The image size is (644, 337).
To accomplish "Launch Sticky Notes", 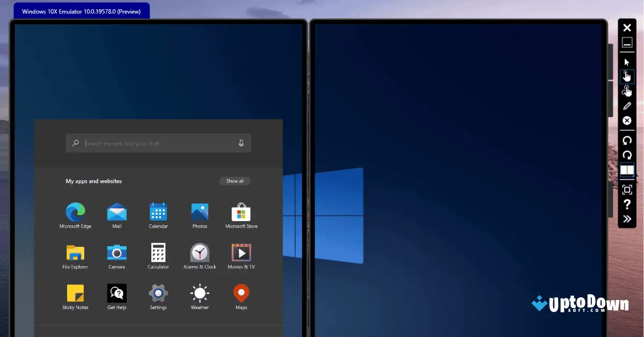I will click(75, 292).
